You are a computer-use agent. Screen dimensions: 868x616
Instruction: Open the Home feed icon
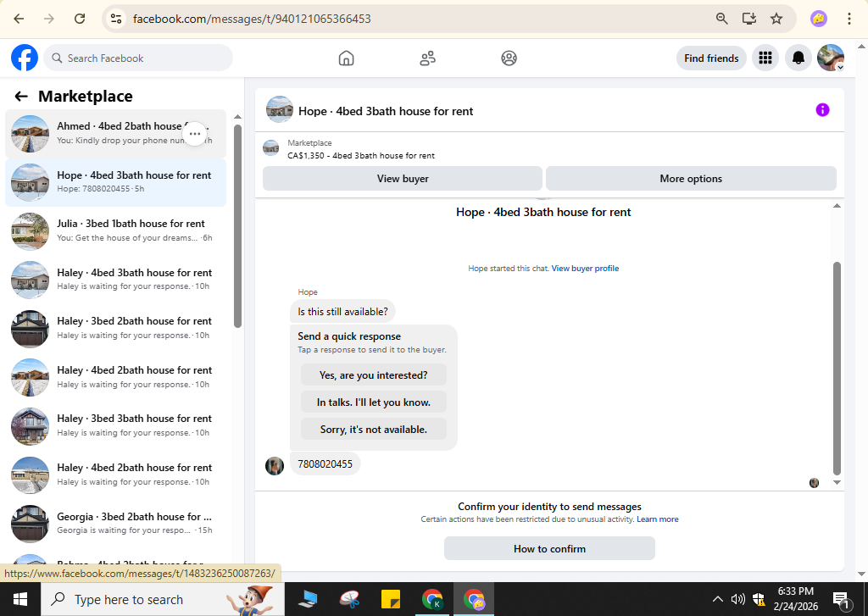tap(346, 58)
